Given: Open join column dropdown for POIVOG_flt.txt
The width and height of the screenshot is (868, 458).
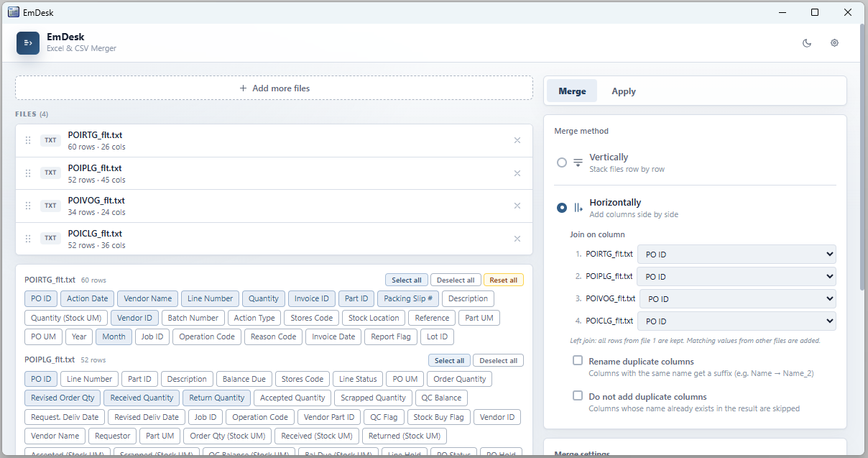Looking at the screenshot, I should [738, 298].
